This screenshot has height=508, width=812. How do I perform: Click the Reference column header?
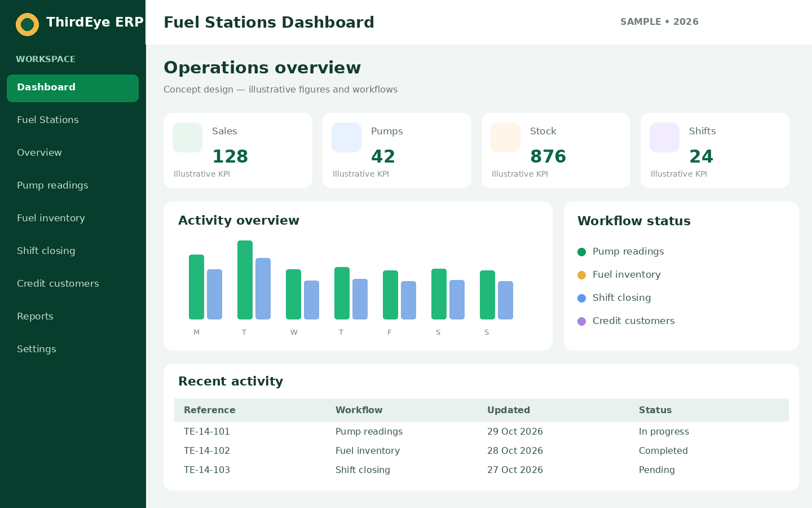coord(210,410)
